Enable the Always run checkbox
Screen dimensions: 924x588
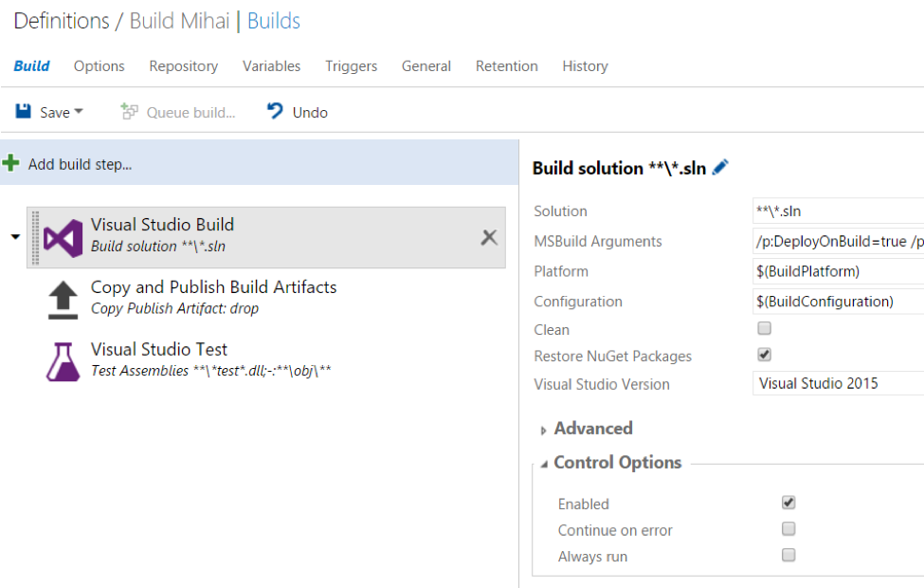point(788,556)
